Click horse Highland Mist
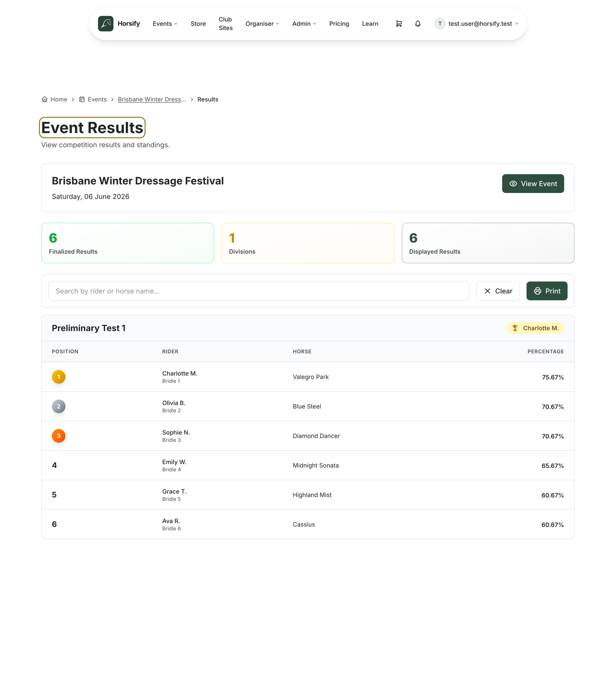The image size is (616, 681). (312, 495)
